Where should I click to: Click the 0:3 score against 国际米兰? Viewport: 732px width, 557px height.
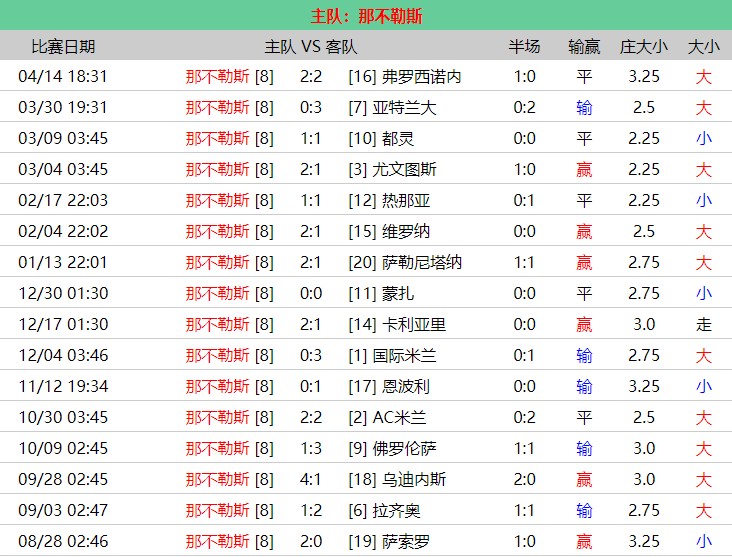[x=311, y=355]
